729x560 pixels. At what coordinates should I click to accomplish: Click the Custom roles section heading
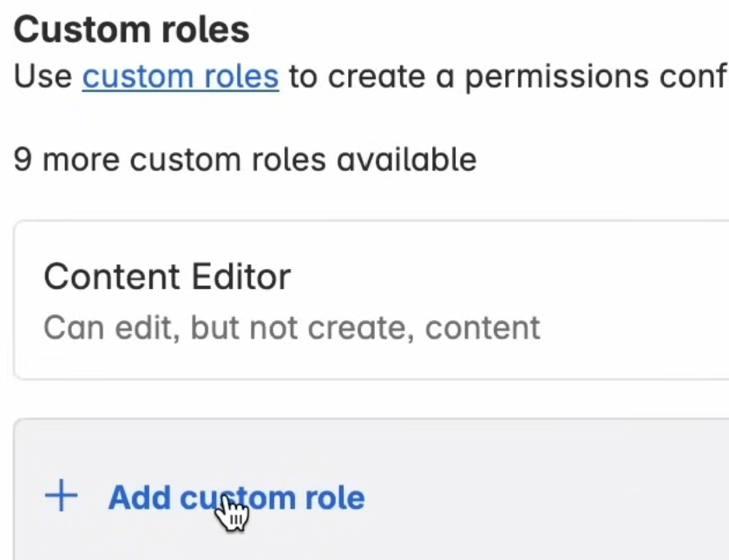[132, 30]
